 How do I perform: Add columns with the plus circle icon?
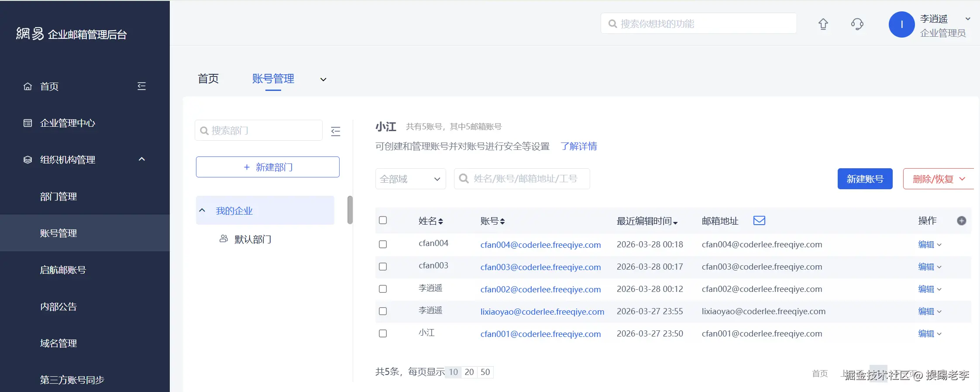[961, 221]
